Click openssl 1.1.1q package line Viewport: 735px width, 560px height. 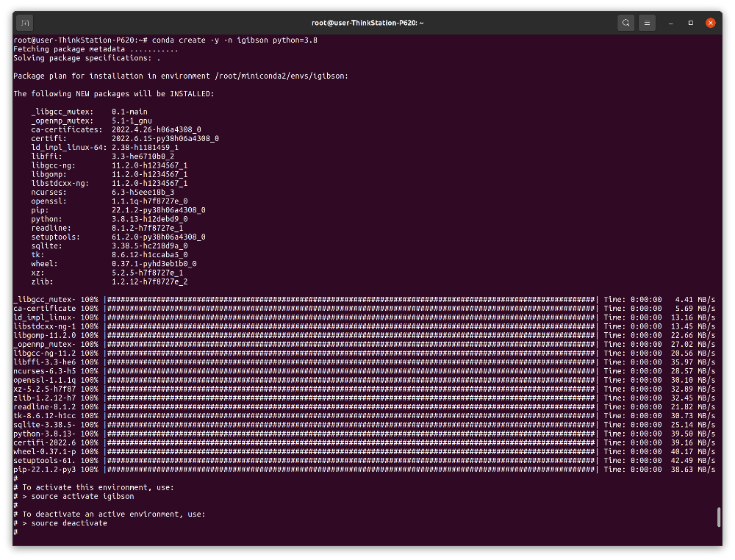click(x=110, y=201)
